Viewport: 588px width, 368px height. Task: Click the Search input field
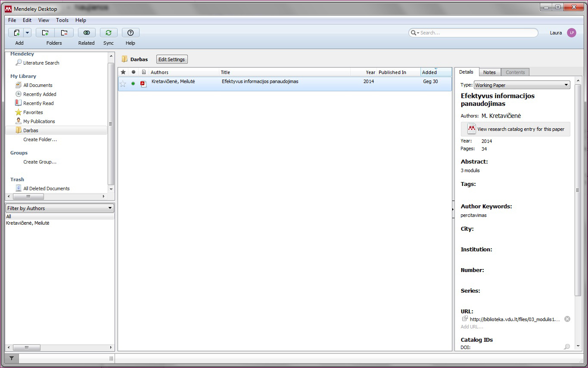476,33
